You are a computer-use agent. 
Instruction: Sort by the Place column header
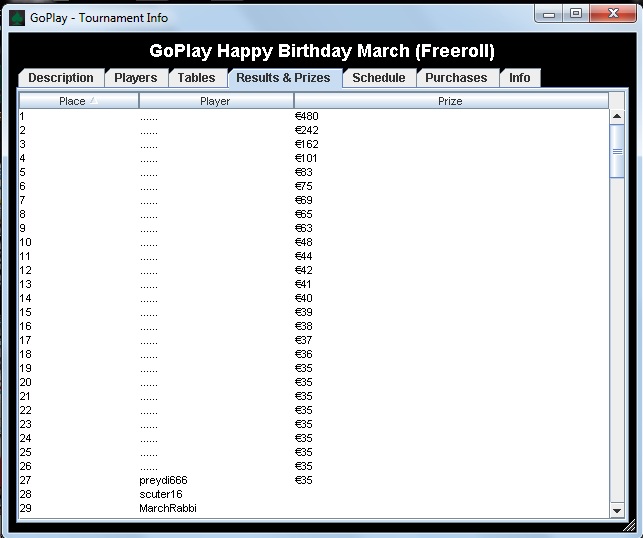tap(79, 101)
